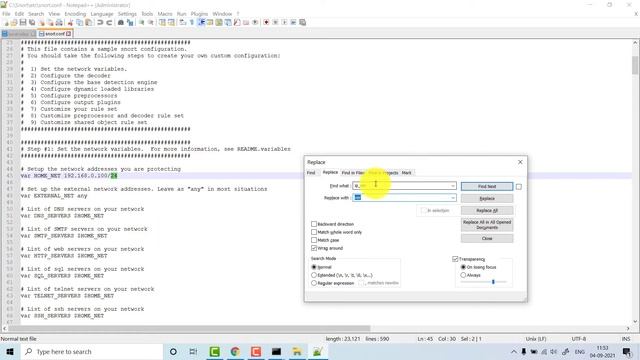Enable the Match case checkbox
The height and width of the screenshot is (360, 640).
click(314, 240)
